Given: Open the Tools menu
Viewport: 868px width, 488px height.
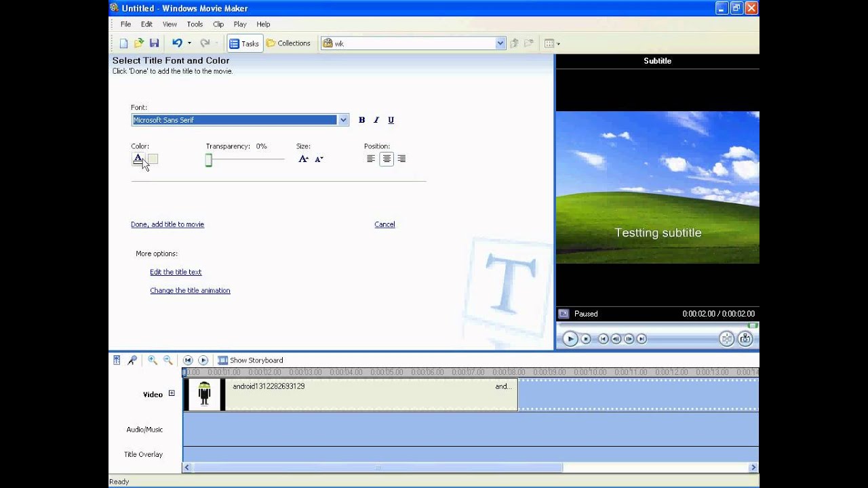Looking at the screenshot, I should pyautogui.click(x=195, y=24).
